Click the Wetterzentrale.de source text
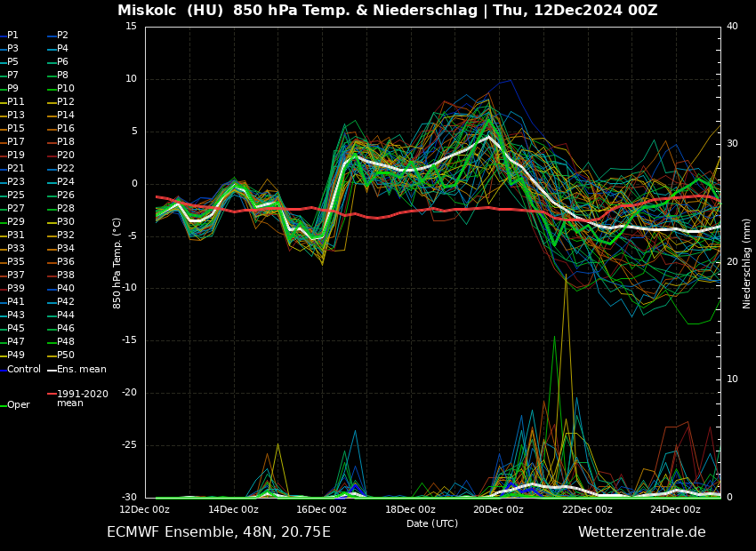Viewport: 756px width, 551px height. pyautogui.click(x=641, y=532)
